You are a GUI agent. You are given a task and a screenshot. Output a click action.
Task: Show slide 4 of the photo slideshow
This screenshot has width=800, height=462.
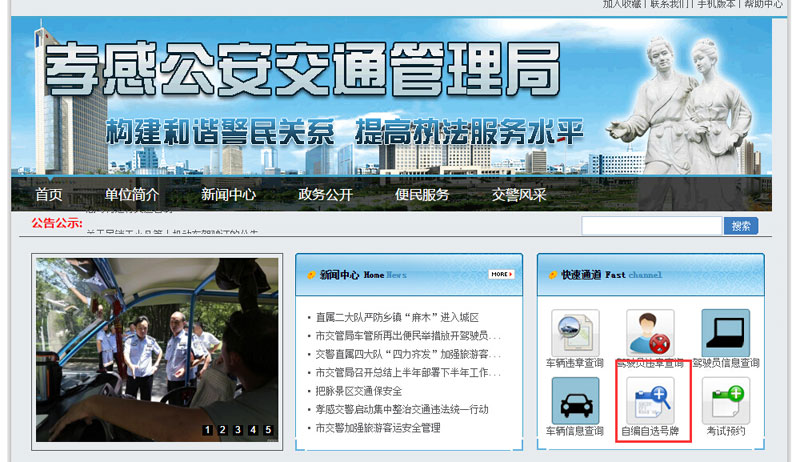253,430
